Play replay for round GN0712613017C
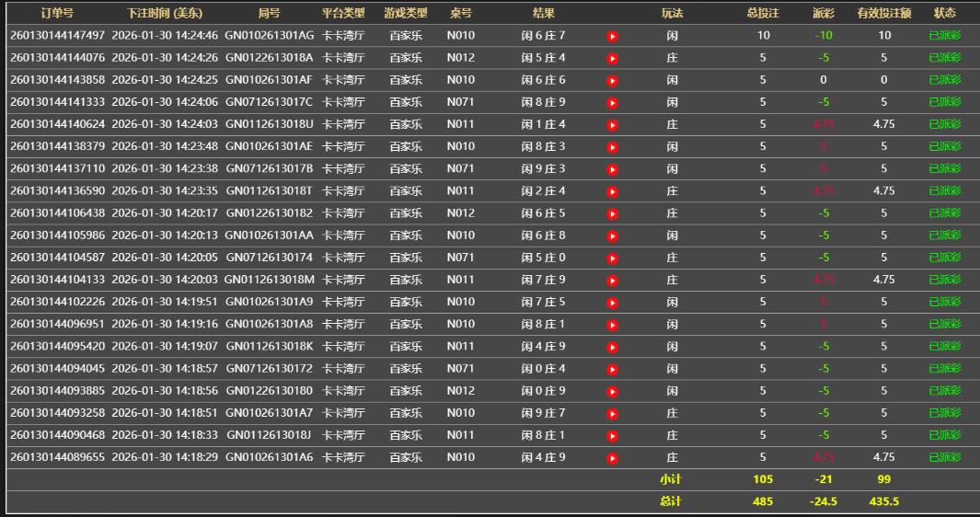Viewport: 980px width, 517px height. (x=612, y=102)
